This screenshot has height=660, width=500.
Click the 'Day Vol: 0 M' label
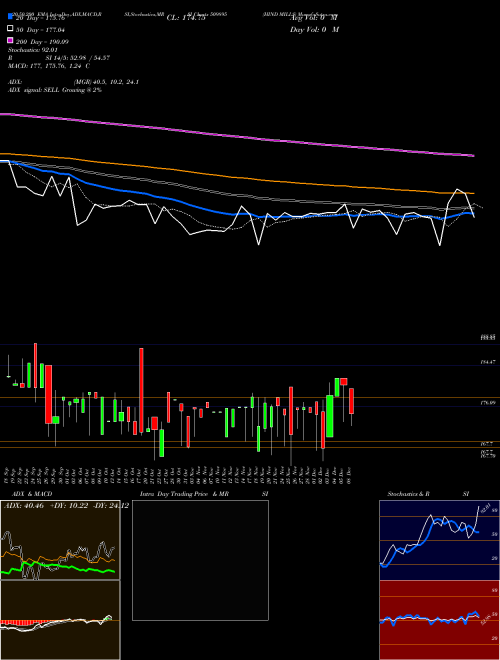pos(314,29)
